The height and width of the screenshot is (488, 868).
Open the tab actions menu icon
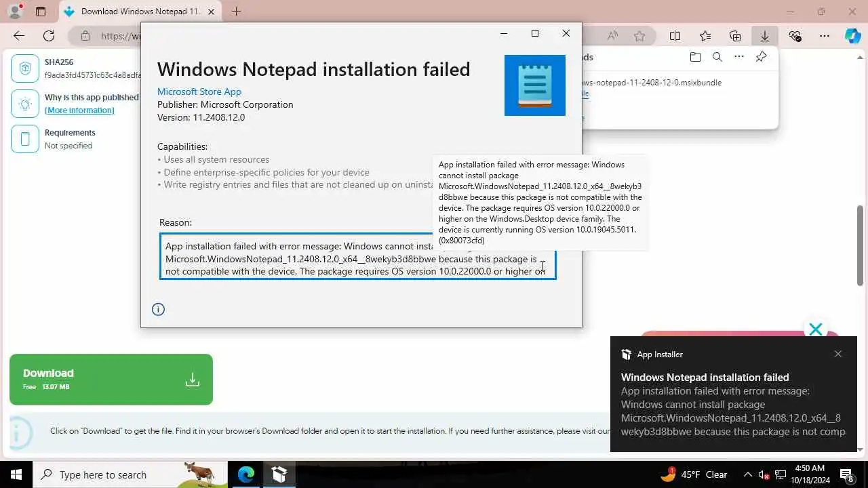pos(41,12)
